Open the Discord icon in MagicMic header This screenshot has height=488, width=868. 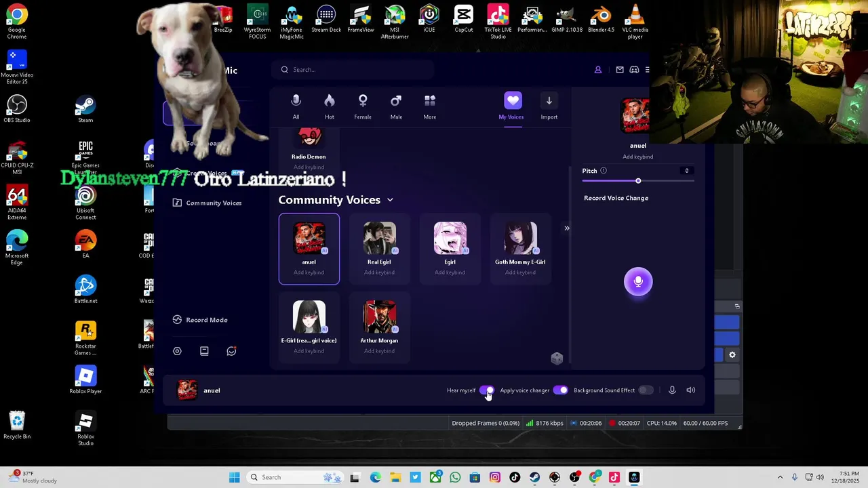[635, 70]
